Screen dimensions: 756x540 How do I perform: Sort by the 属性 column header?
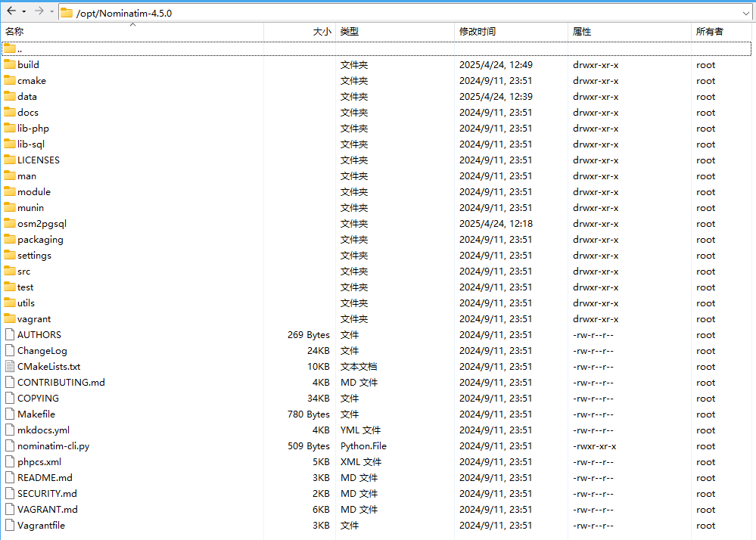[x=629, y=31]
